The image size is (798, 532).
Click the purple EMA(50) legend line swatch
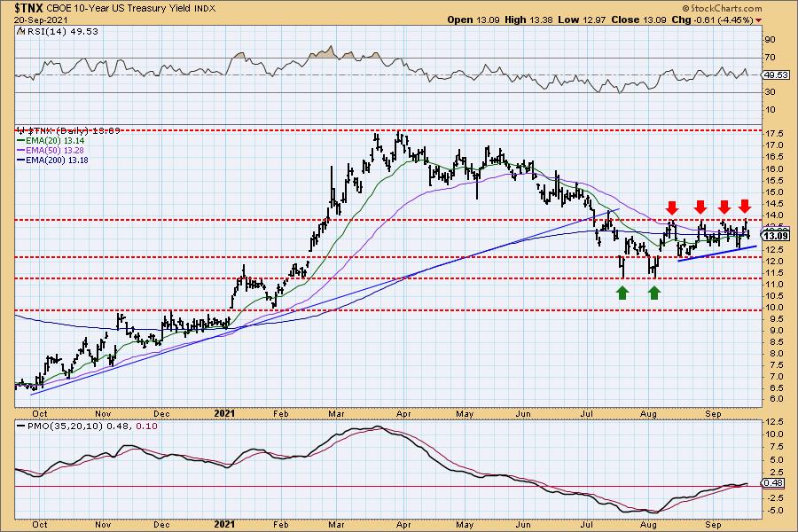tap(21, 150)
